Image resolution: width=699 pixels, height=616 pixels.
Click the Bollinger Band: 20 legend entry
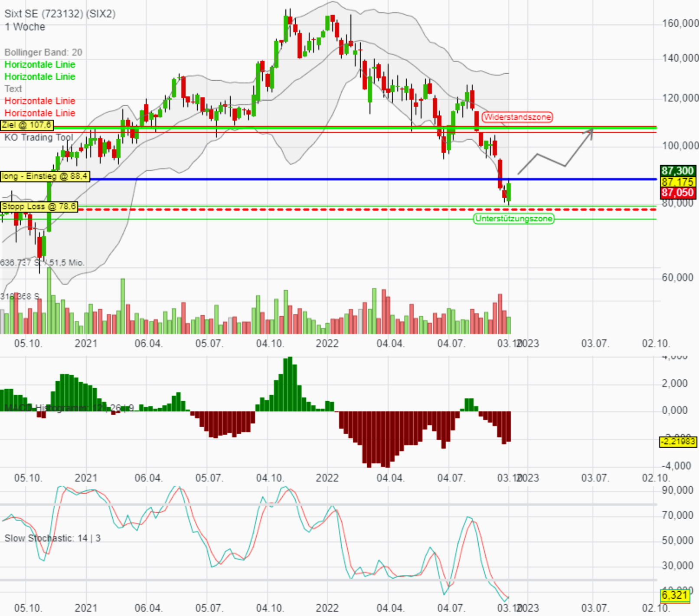[43, 52]
